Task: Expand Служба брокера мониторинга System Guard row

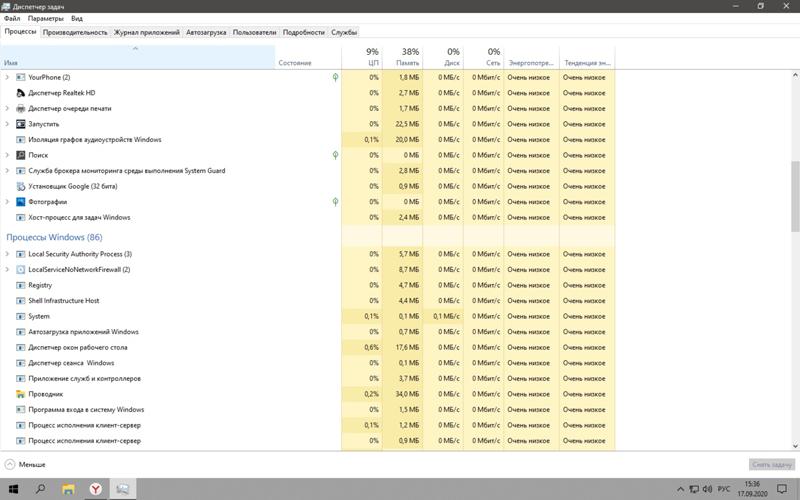Action: tap(7, 171)
